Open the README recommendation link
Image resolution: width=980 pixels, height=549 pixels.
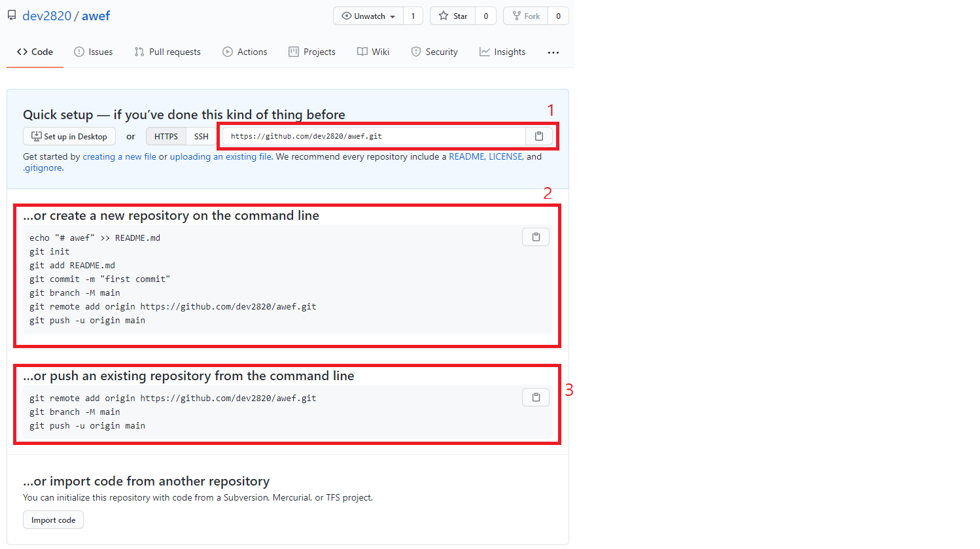point(466,156)
